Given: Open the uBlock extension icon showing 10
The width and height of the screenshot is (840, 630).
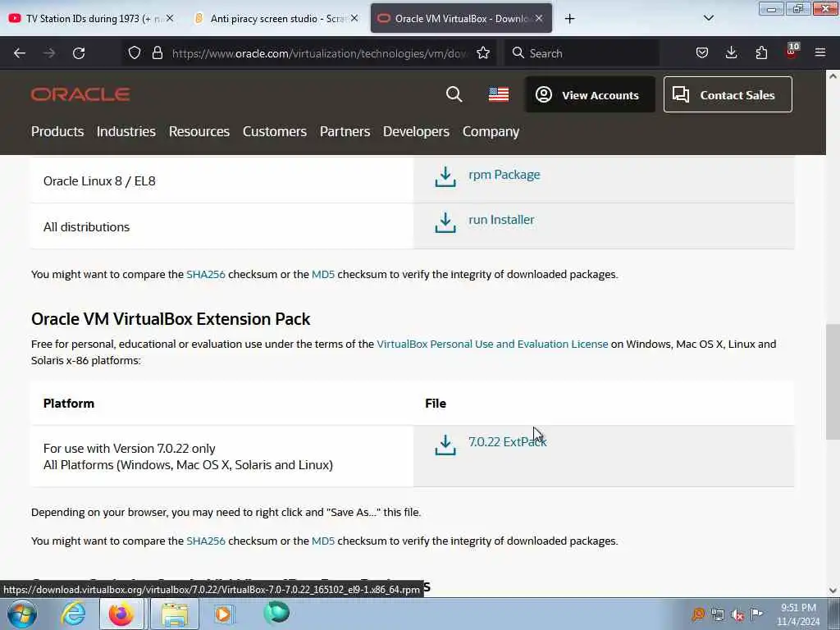Looking at the screenshot, I should pos(792,52).
